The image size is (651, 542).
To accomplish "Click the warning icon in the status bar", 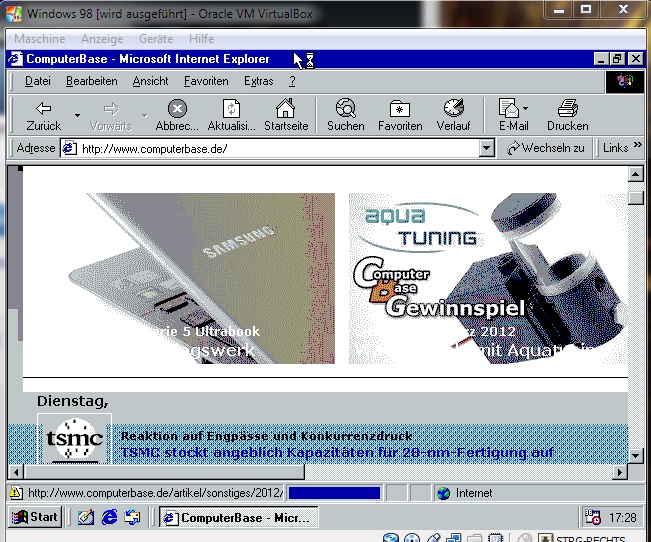I will click(16, 493).
